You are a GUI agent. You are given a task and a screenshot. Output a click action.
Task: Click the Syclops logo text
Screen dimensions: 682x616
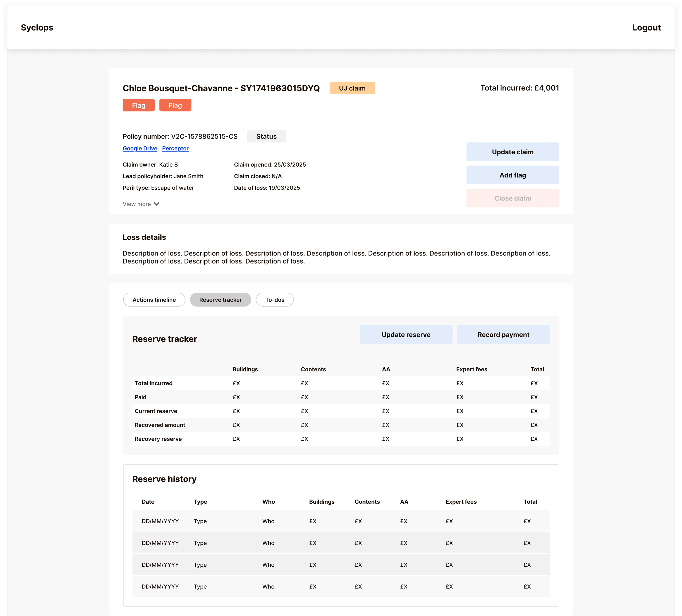click(37, 28)
